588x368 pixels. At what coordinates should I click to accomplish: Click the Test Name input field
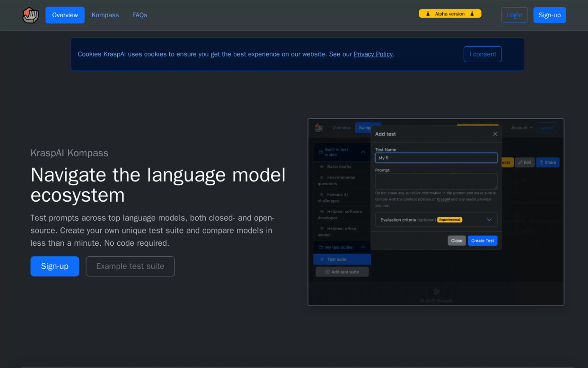click(x=436, y=158)
